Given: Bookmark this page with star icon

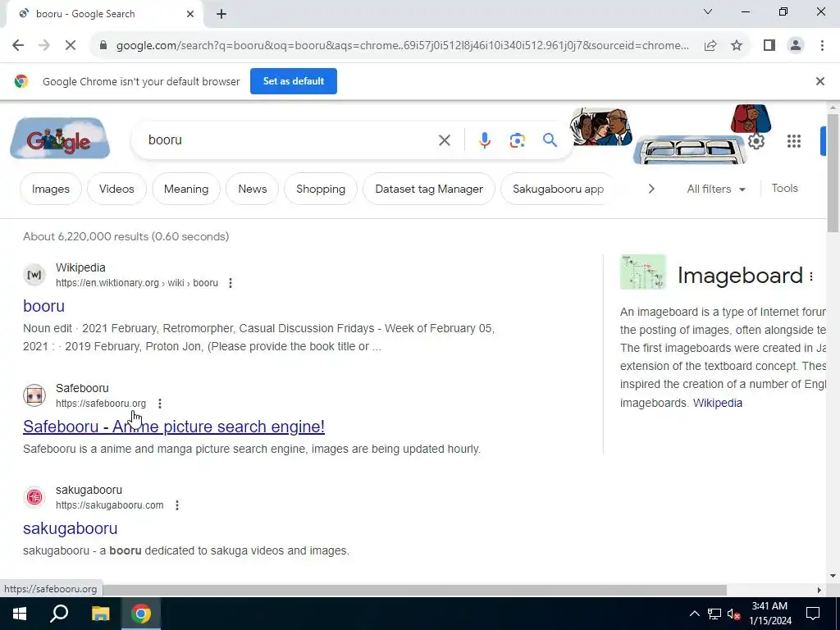Looking at the screenshot, I should [737, 46].
